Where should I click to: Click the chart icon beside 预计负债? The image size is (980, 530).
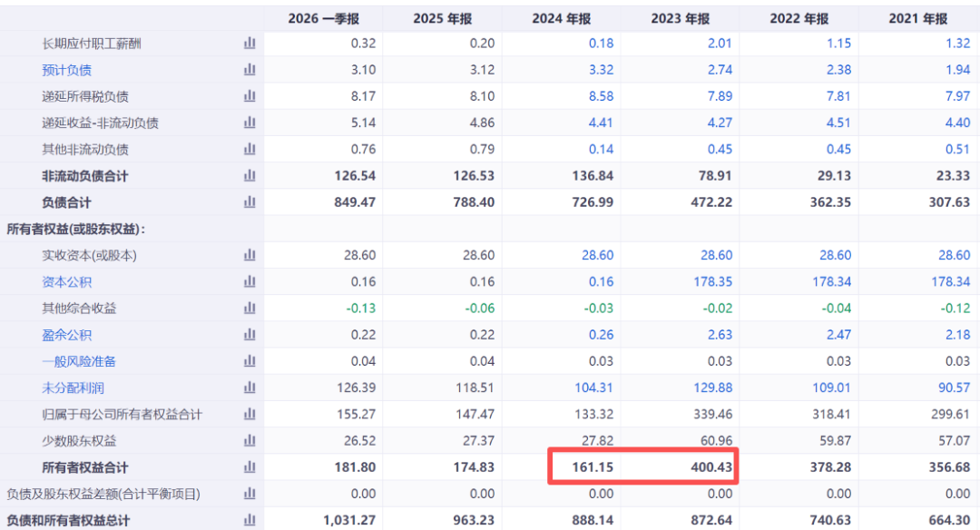[250, 69]
